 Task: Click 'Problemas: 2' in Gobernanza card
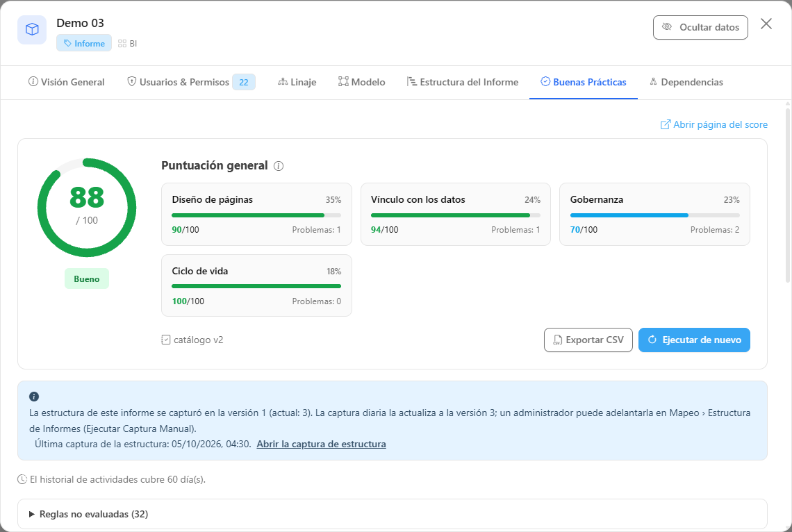tap(715, 230)
